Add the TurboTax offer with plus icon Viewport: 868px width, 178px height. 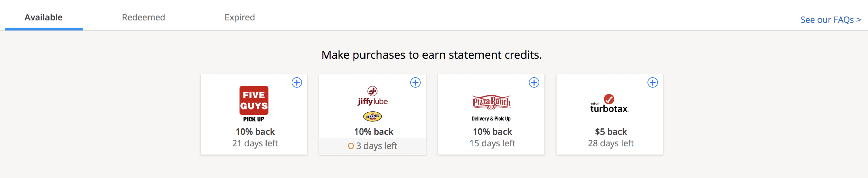(653, 83)
